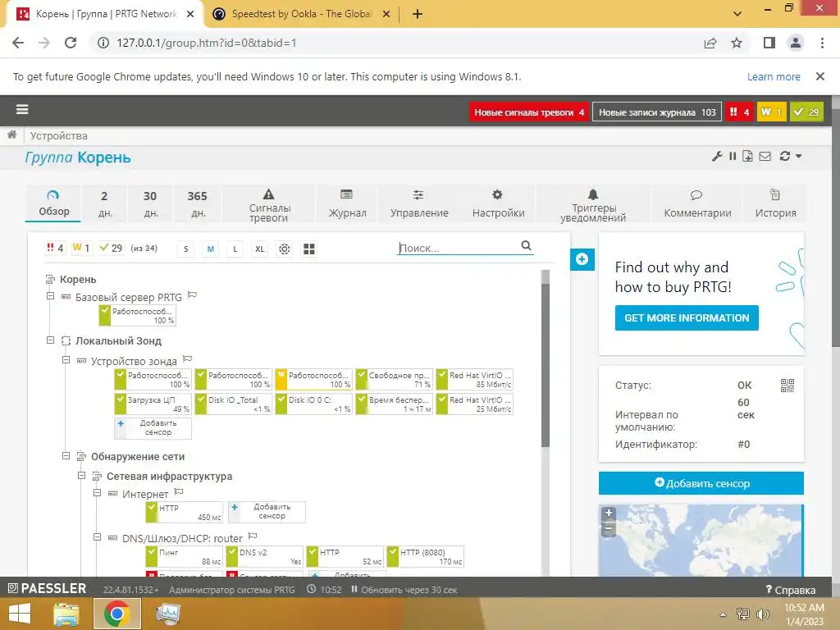Click the Добавить сенсор blue button
Image resolution: width=840 pixels, height=630 pixels.
coord(701,483)
